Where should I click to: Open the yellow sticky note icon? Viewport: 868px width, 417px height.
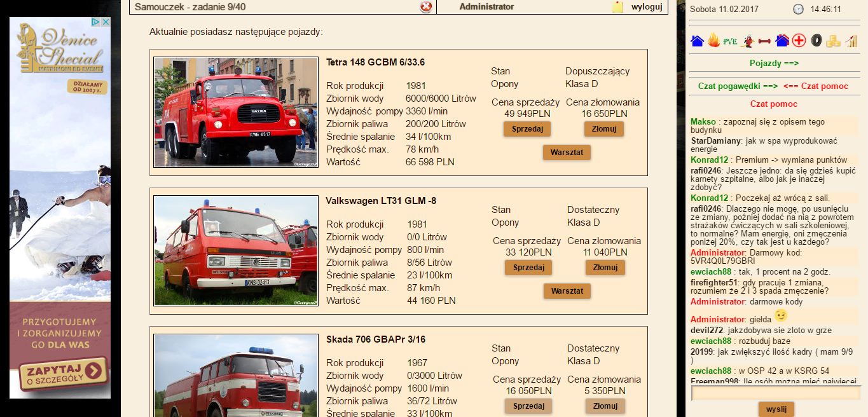point(617,7)
